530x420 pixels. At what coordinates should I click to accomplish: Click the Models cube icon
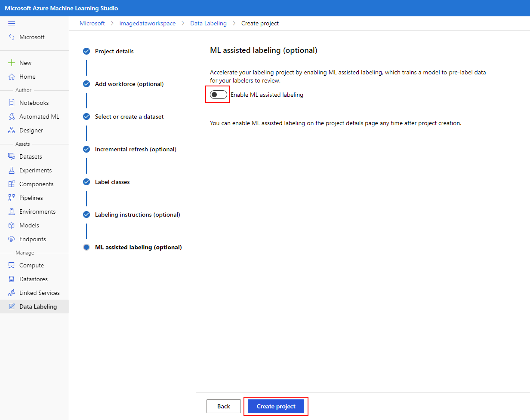pyautogui.click(x=12, y=225)
